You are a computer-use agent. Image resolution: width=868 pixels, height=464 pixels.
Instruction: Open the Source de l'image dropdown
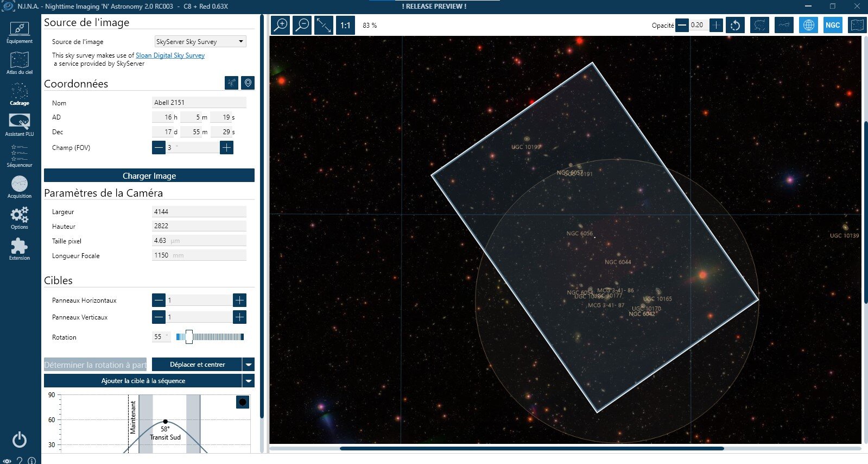tap(200, 41)
